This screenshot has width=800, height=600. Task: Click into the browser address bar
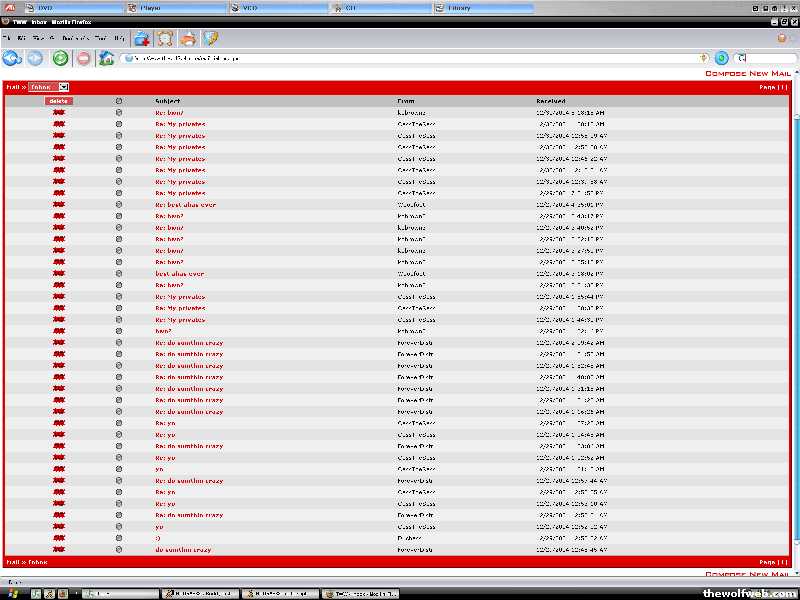(400, 58)
